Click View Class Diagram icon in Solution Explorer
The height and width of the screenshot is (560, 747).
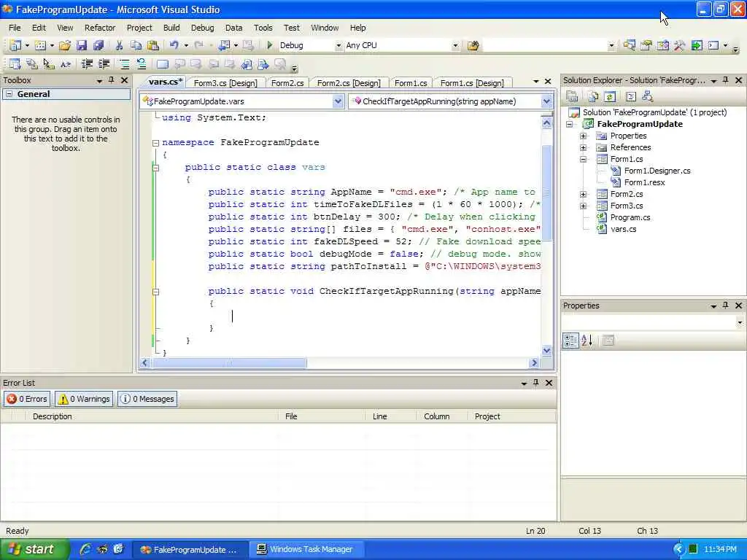pos(647,97)
